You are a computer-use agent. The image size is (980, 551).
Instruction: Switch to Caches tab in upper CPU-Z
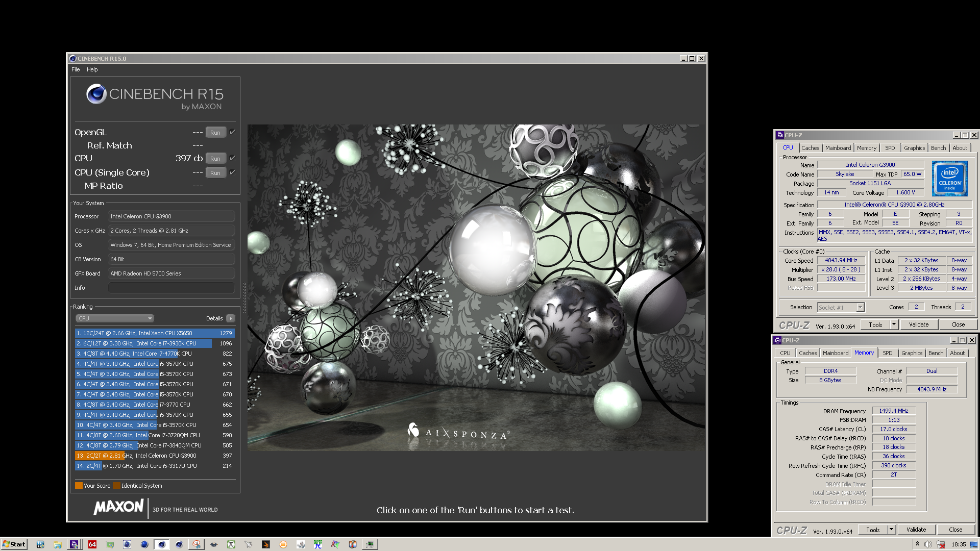click(810, 148)
